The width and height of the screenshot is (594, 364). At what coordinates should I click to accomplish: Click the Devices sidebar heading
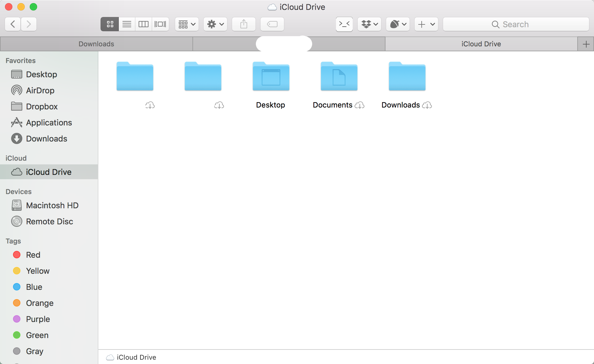[19, 192]
